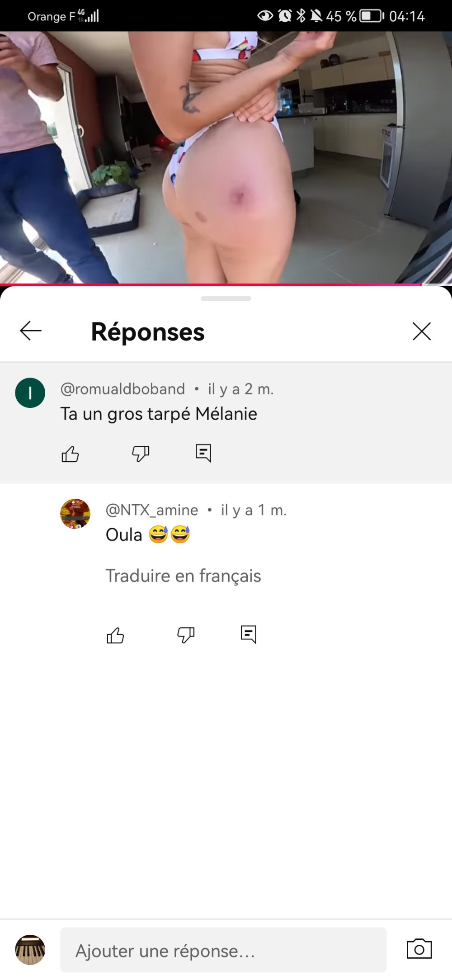
Task: Open @romualdboband's profile avatar
Action: tap(30, 393)
